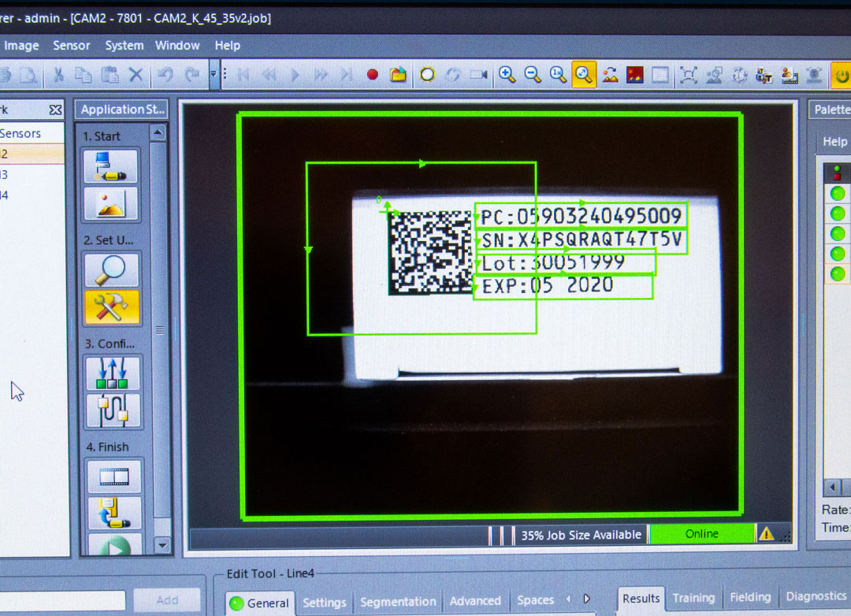Open the Filmstrip step under Finish
Screen dimensions: 851x616
point(114,477)
